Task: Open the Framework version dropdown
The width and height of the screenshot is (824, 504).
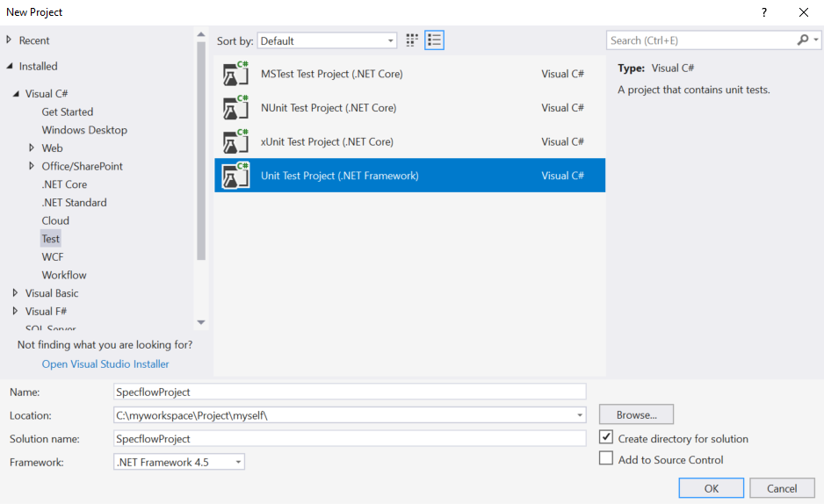Action: 179,462
